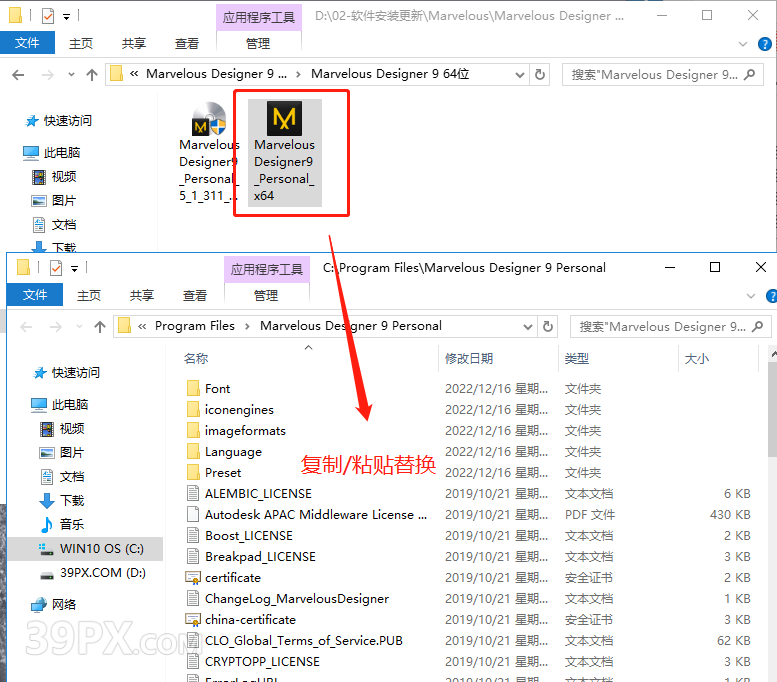Image resolution: width=777 pixels, height=682 pixels.
Task: Click vertical scrollbar in front window file list
Action: [x=773, y=409]
